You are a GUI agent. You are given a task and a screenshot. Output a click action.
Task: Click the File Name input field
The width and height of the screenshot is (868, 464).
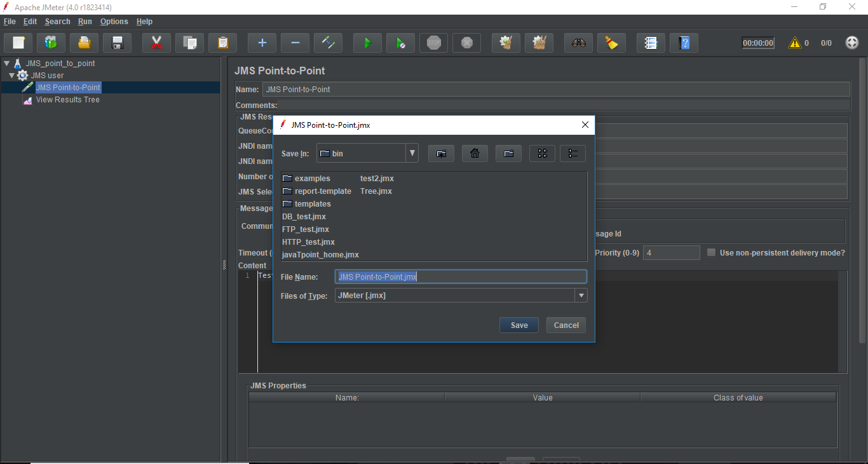tap(461, 276)
